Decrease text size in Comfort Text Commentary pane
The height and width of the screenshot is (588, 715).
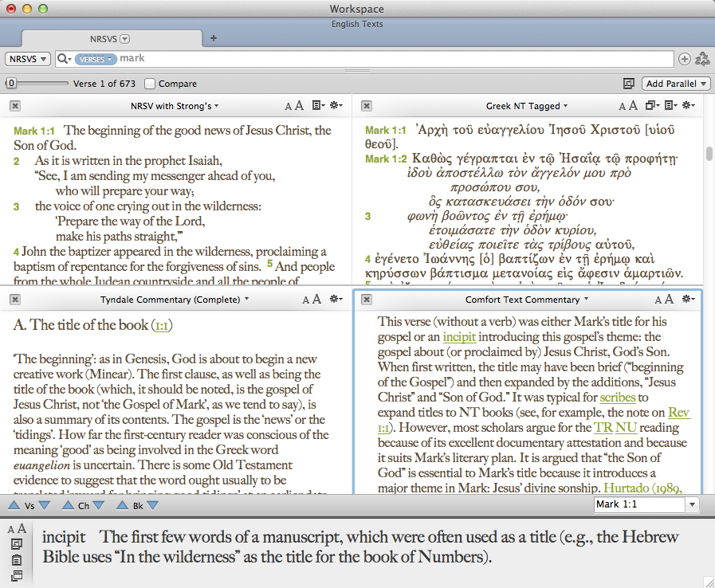click(x=658, y=300)
